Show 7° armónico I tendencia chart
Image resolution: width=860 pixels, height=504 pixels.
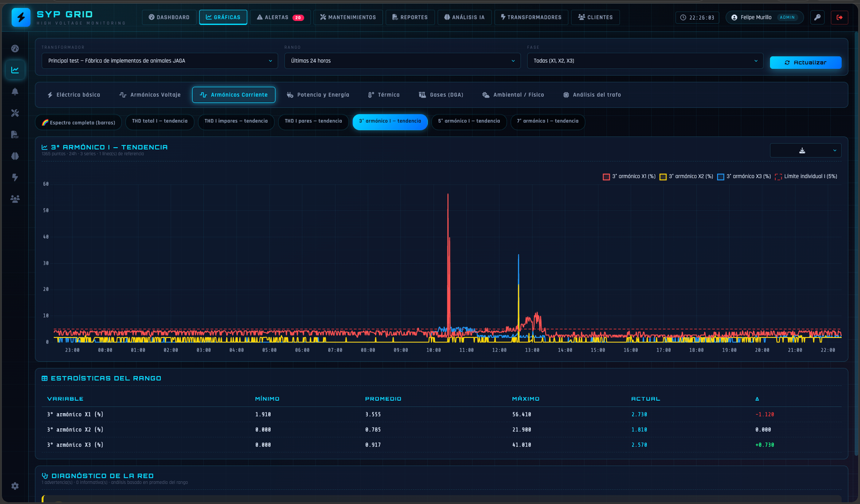pos(548,121)
